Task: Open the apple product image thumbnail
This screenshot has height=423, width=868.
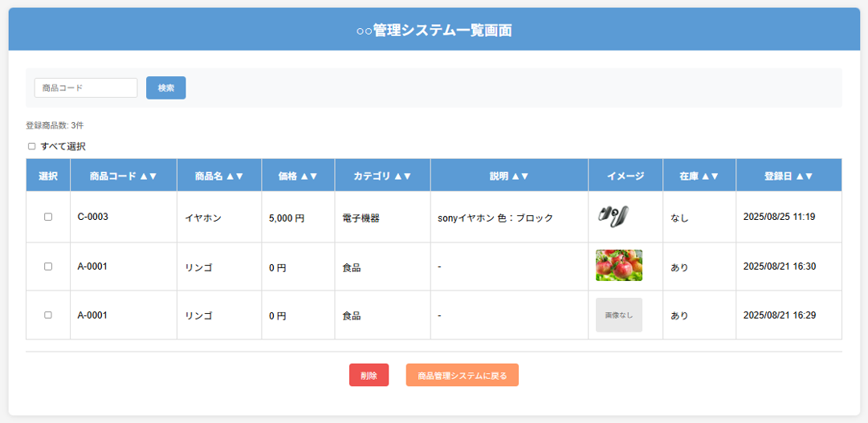Action: [x=618, y=266]
